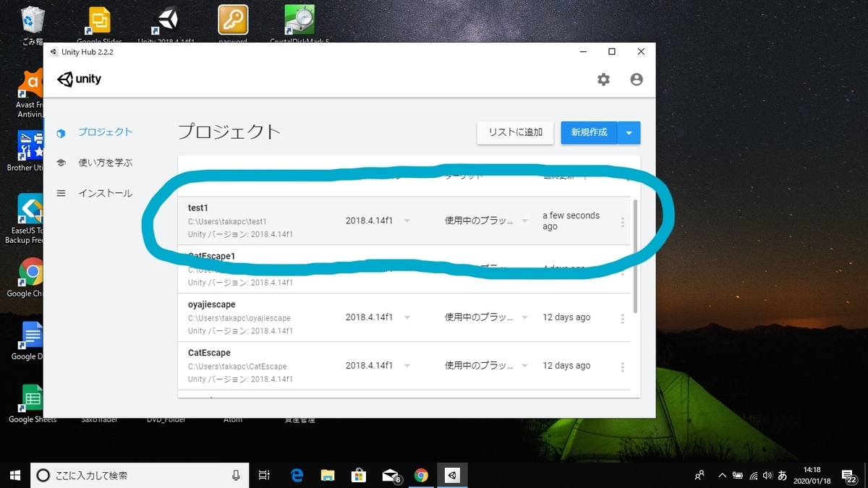Click the taskbar search box
The height and width of the screenshot is (488, 868).
click(x=140, y=475)
